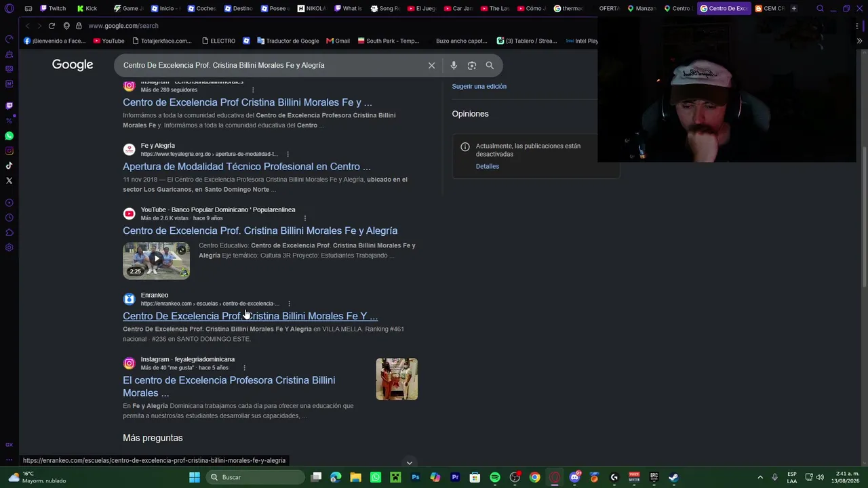Image resolution: width=868 pixels, height=488 pixels.
Task: Open more options for Enrankeo result
Action: click(289, 304)
